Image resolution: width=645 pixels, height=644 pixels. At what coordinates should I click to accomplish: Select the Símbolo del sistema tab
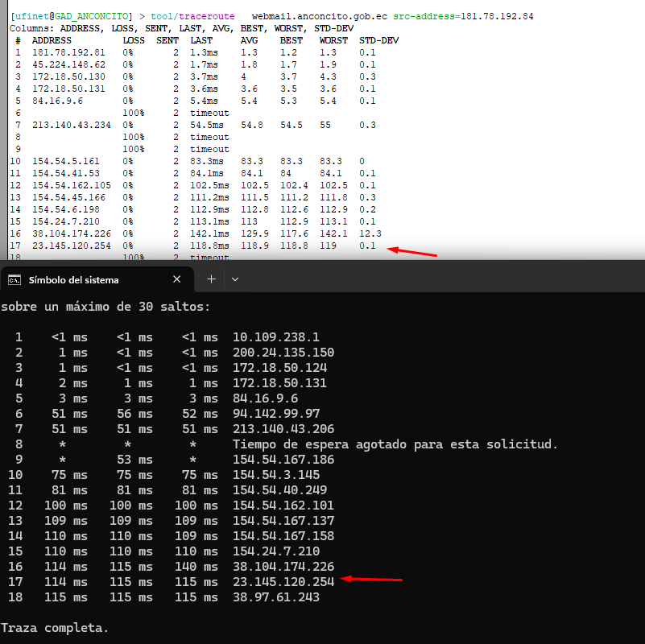tap(74, 280)
